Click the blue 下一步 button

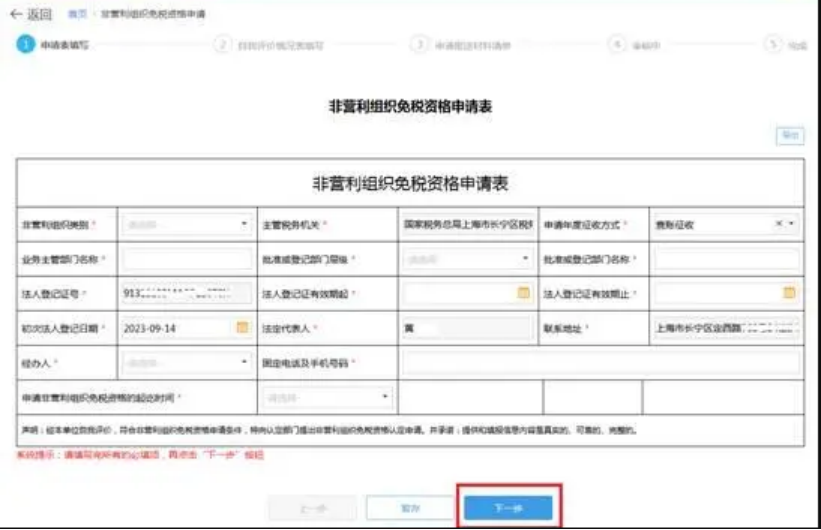(x=508, y=509)
